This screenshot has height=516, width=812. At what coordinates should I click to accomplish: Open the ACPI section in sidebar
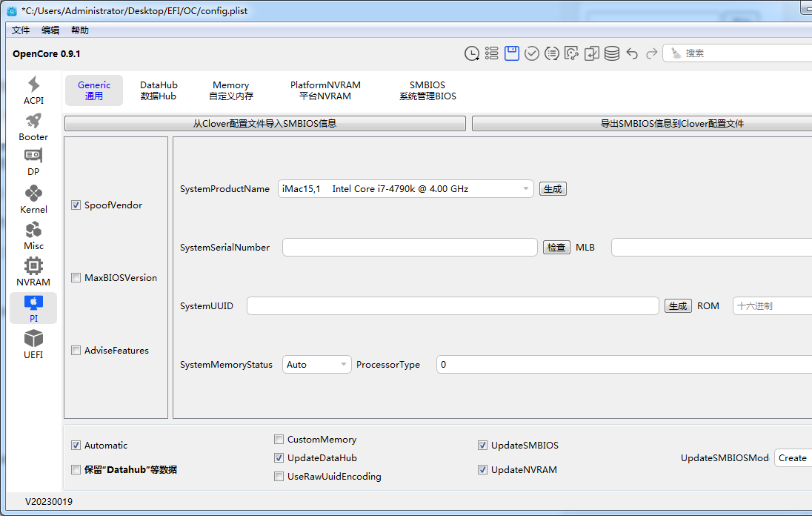point(33,90)
